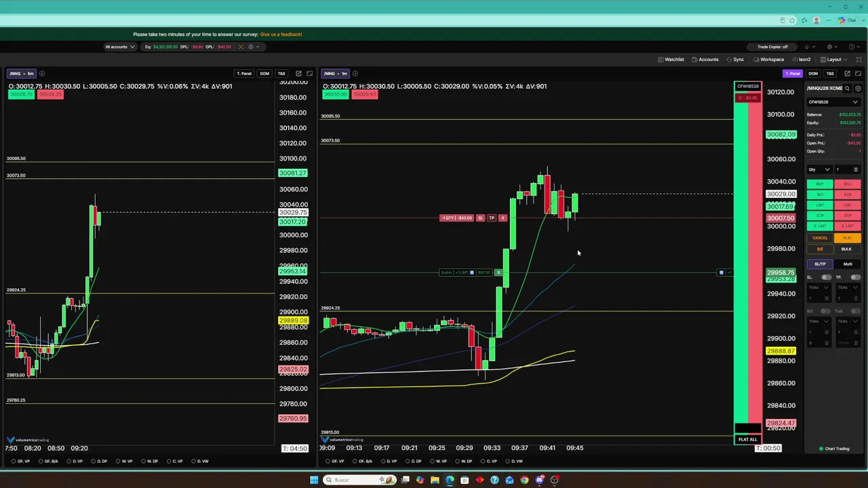Pop out the 5m chart window

(298, 73)
